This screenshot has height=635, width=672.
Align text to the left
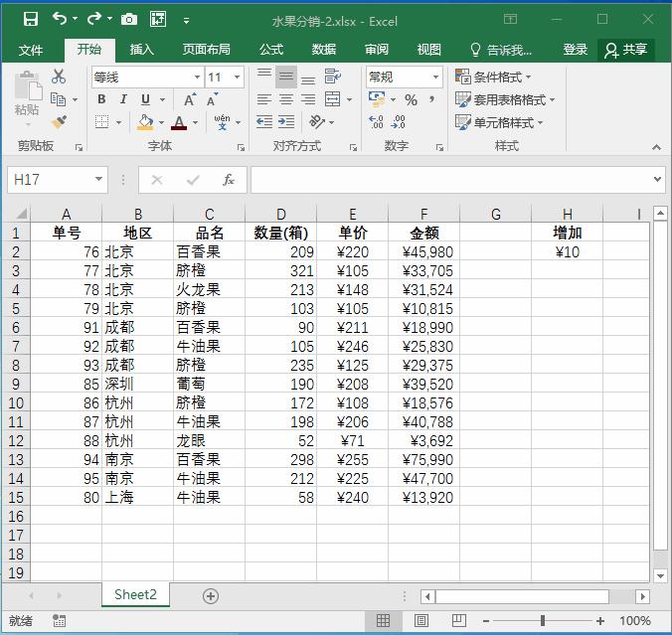click(x=264, y=99)
